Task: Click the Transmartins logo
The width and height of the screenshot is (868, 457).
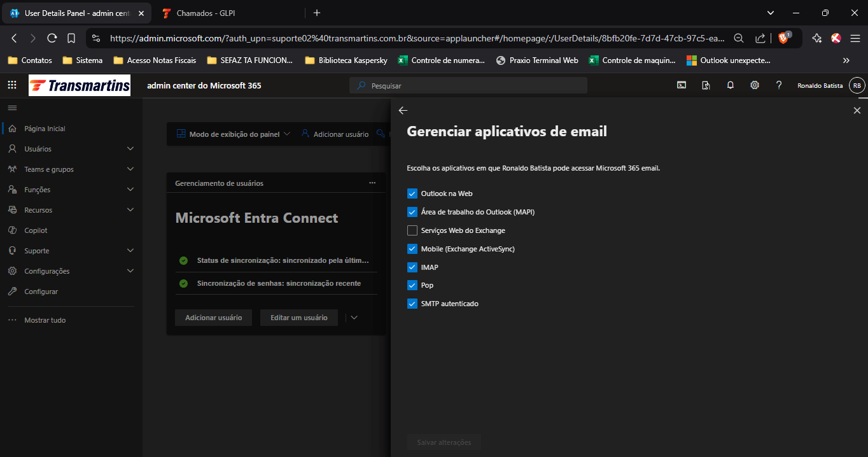Action: click(80, 85)
